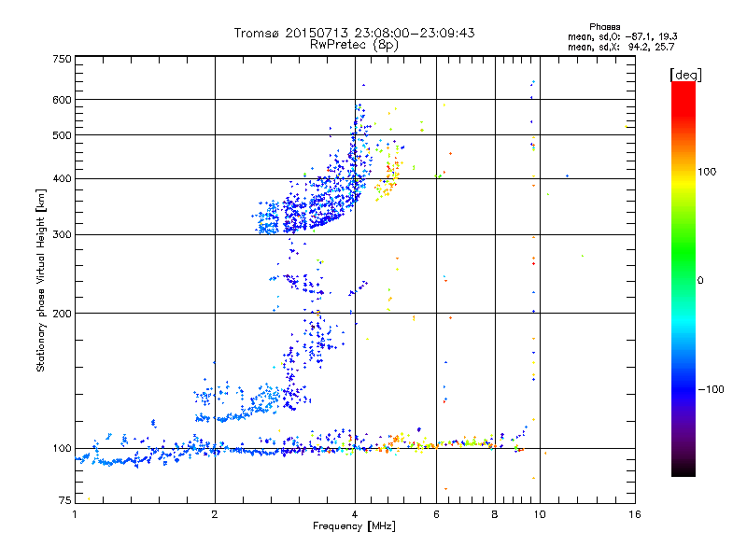Click the y-axis tick label '500'

[62, 135]
